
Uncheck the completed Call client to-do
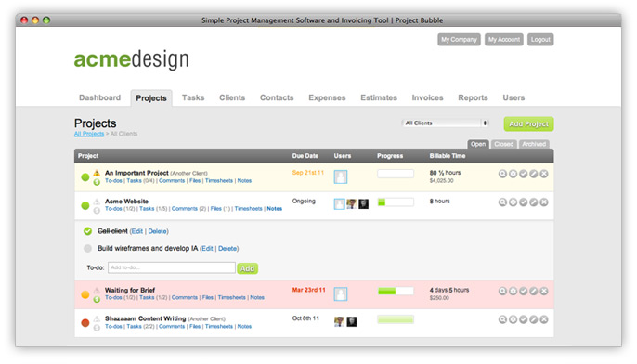click(87, 231)
